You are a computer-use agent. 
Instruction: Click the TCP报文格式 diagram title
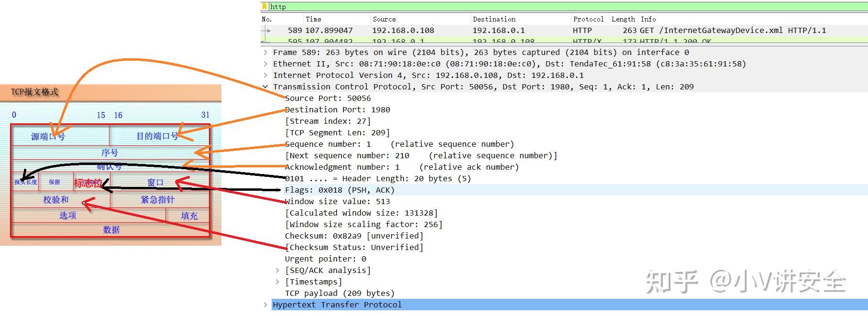(x=34, y=92)
